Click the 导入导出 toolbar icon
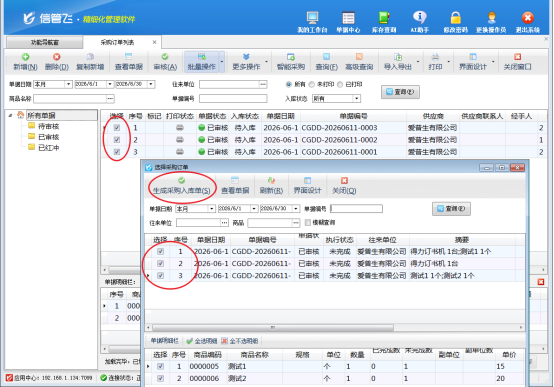 398,62
